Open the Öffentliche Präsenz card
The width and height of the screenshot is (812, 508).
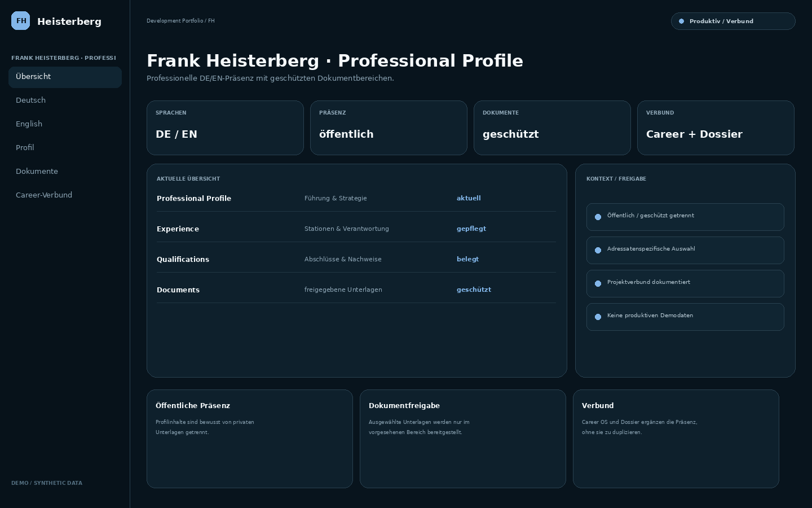click(x=250, y=439)
